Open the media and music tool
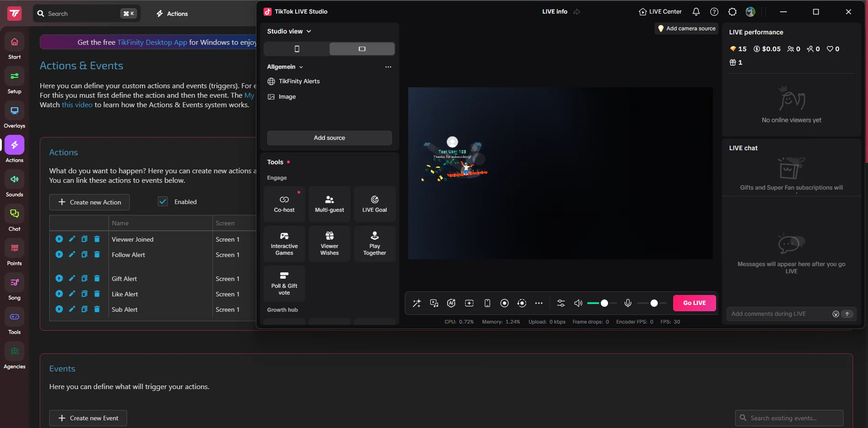This screenshot has height=428, width=868. pos(434,303)
